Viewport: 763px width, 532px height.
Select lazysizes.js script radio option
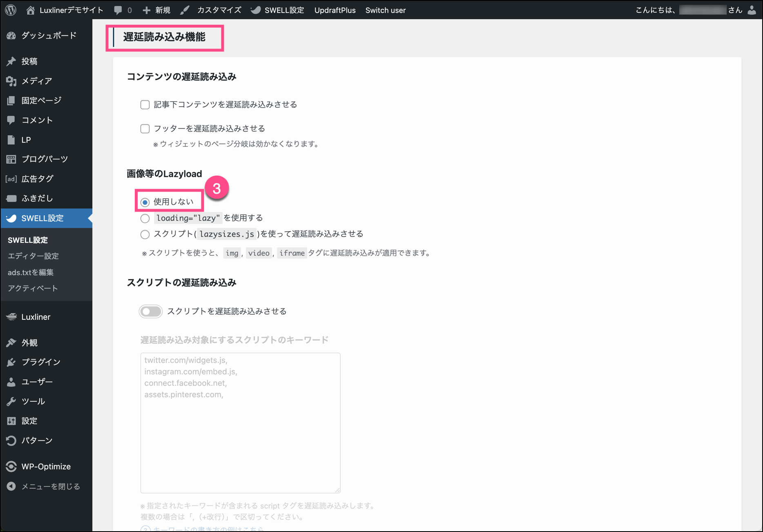[x=145, y=234]
